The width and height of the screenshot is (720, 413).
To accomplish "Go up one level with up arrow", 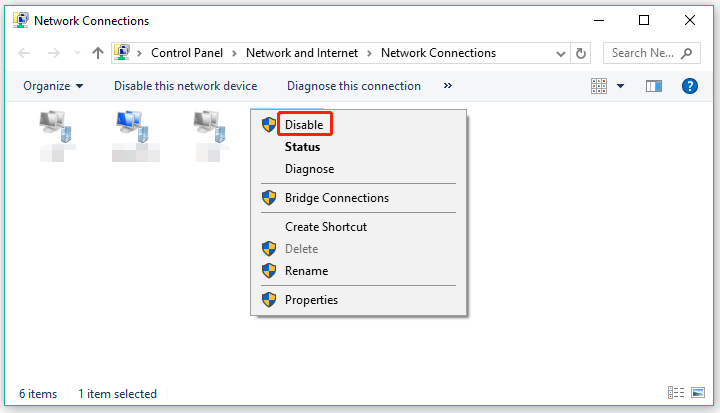I will [97, 53].
